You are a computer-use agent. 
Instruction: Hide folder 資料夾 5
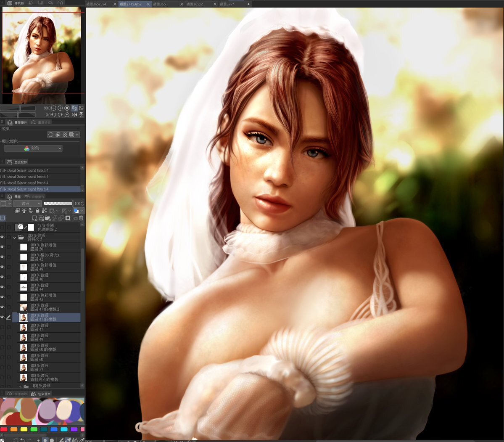(x=3, y=238)
